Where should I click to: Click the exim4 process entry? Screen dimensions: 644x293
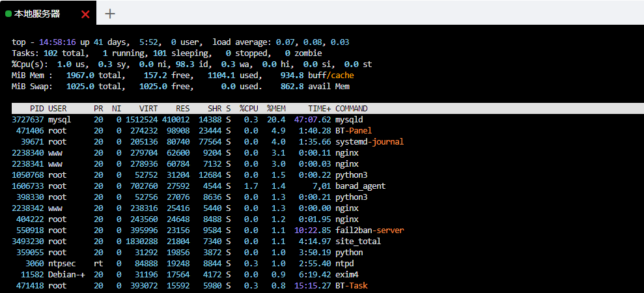347,275
